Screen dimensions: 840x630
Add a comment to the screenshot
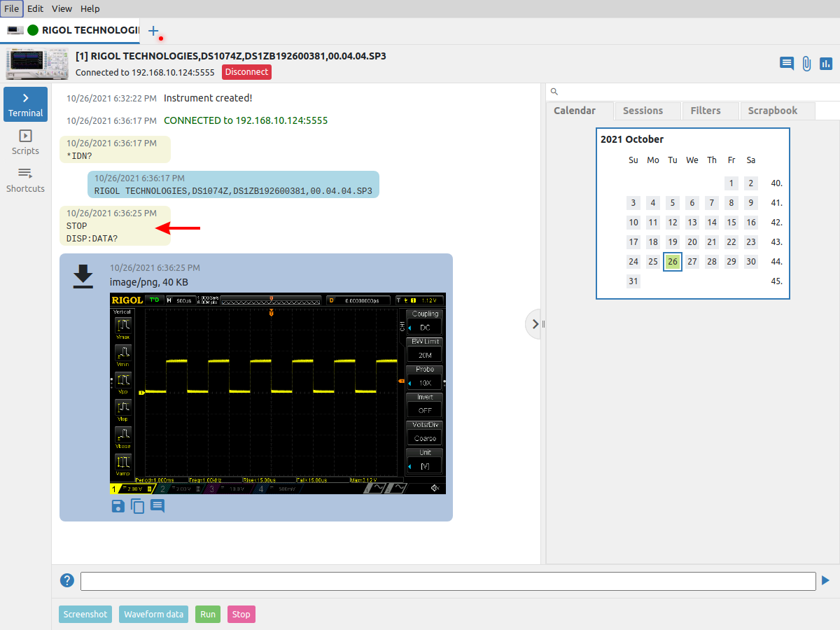pyautogui.click(x=157, y=506)
